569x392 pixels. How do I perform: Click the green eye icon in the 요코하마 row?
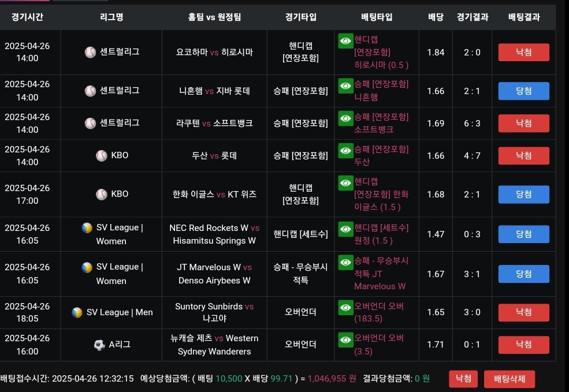345,40
